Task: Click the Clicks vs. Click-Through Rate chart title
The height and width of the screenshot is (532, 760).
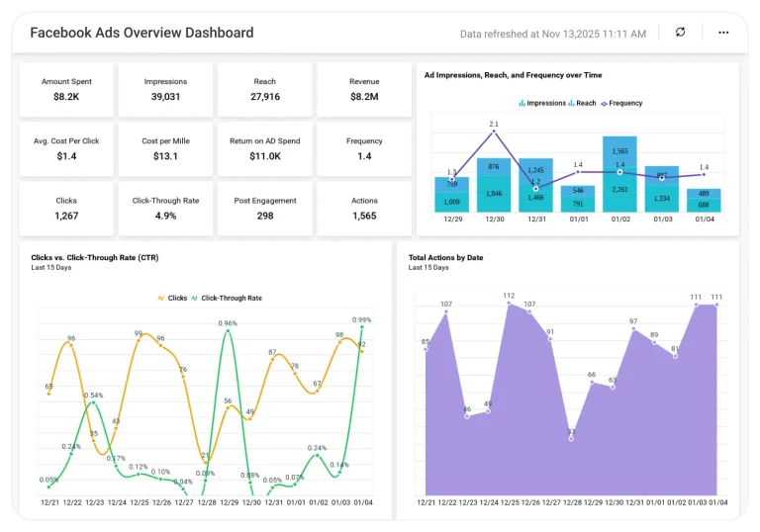Action: [95, 258]
